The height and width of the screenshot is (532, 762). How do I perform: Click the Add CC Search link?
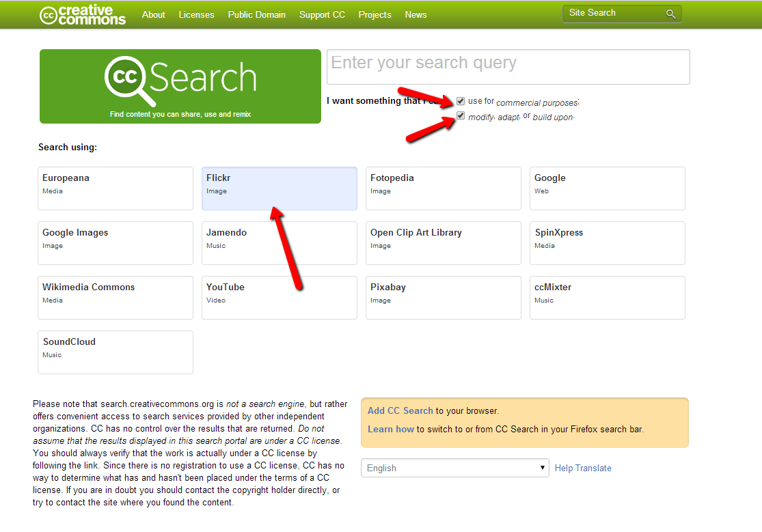click(400, 410)
